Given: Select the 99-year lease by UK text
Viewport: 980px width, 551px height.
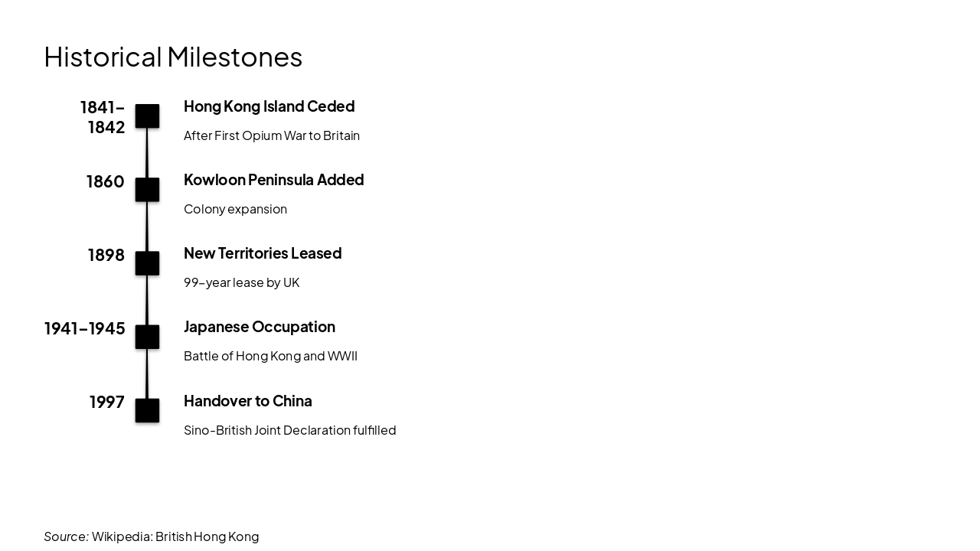Looking at the screenshot, I should 241,282.
